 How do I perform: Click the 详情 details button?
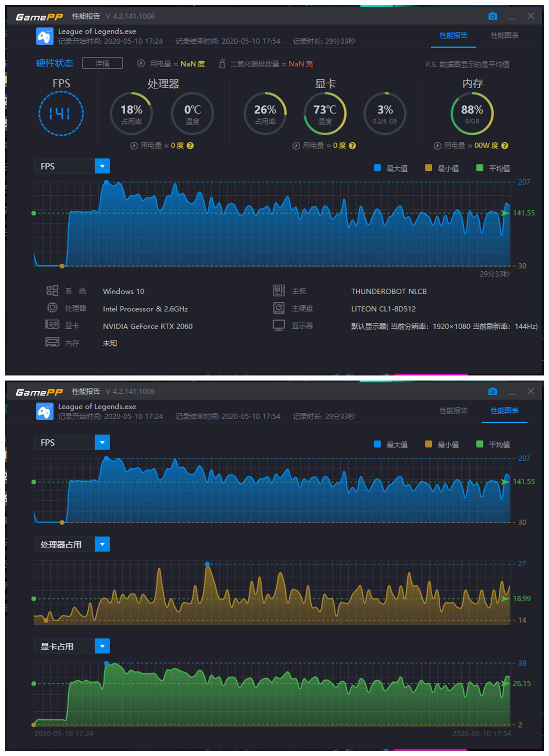pos(102,63)
